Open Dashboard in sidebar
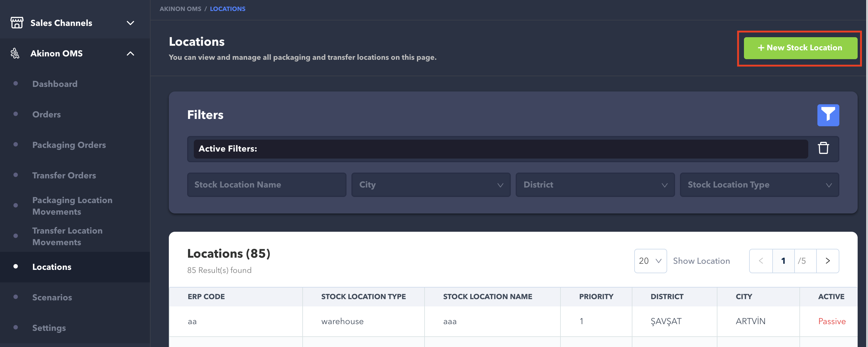868x347 pixels. point(55,84)
